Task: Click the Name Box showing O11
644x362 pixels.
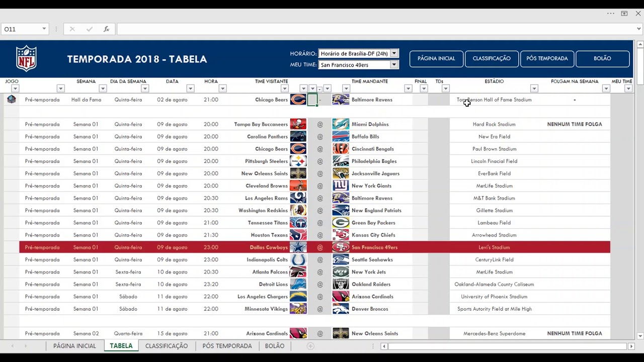Action: point(20,29)
